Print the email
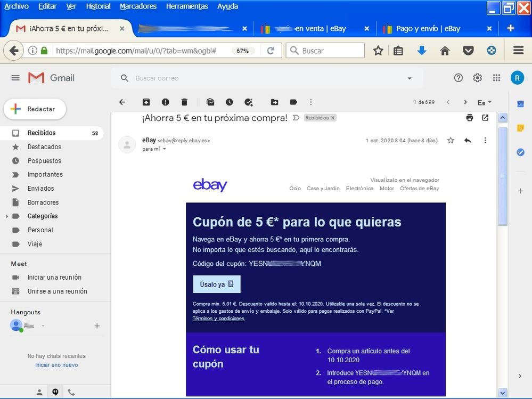532x399 pixels. point(469,117)
